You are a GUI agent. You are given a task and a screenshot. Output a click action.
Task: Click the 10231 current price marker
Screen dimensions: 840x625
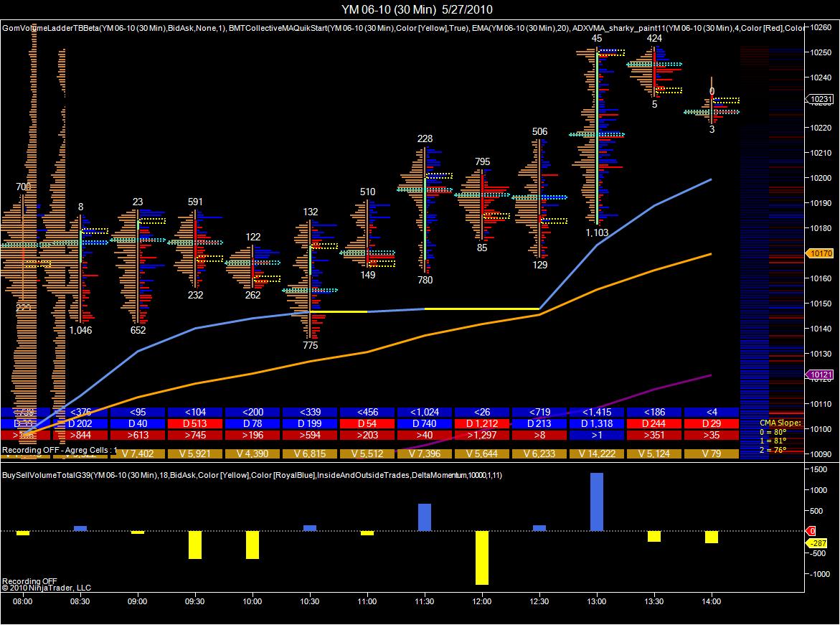point(820,99)
